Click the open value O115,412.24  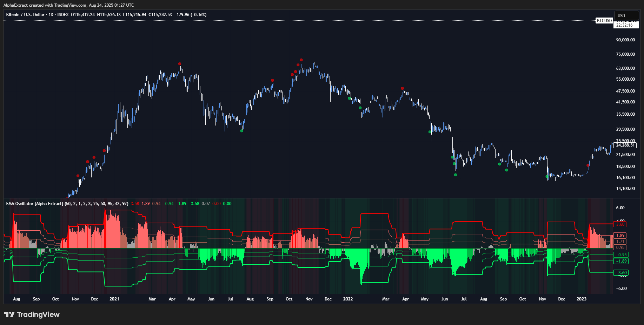[83, 15]
